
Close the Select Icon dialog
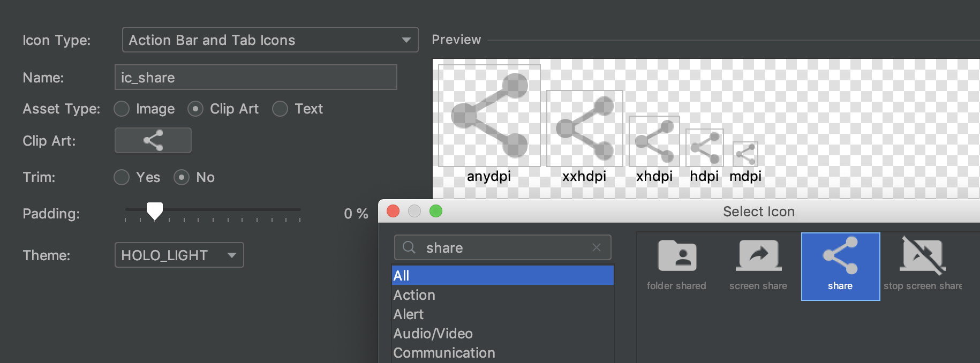(x=393, y=211)
